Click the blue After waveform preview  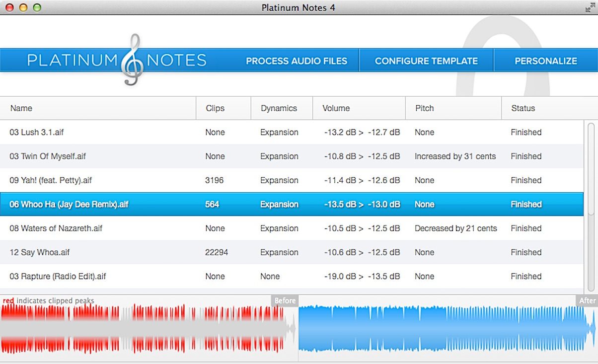coord(447,329)
